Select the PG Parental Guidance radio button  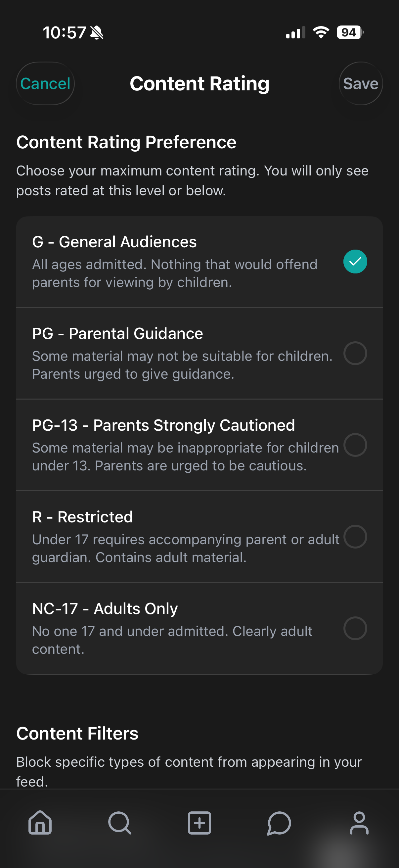(355, 353)
